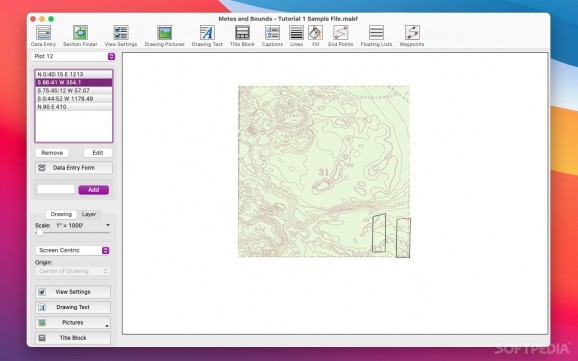Select call S 86:41 W 354.1
Screen dimensions: 578x361
click(74, 82)
